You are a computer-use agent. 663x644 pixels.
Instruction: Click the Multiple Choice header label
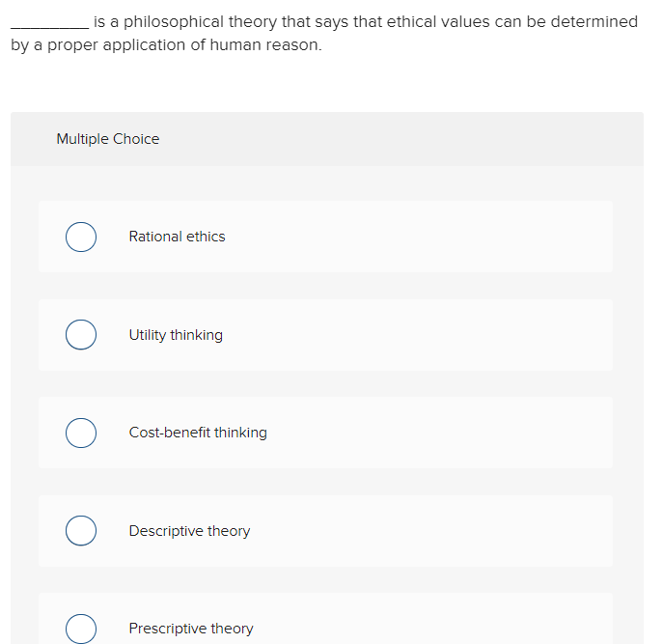coord(108,139)
